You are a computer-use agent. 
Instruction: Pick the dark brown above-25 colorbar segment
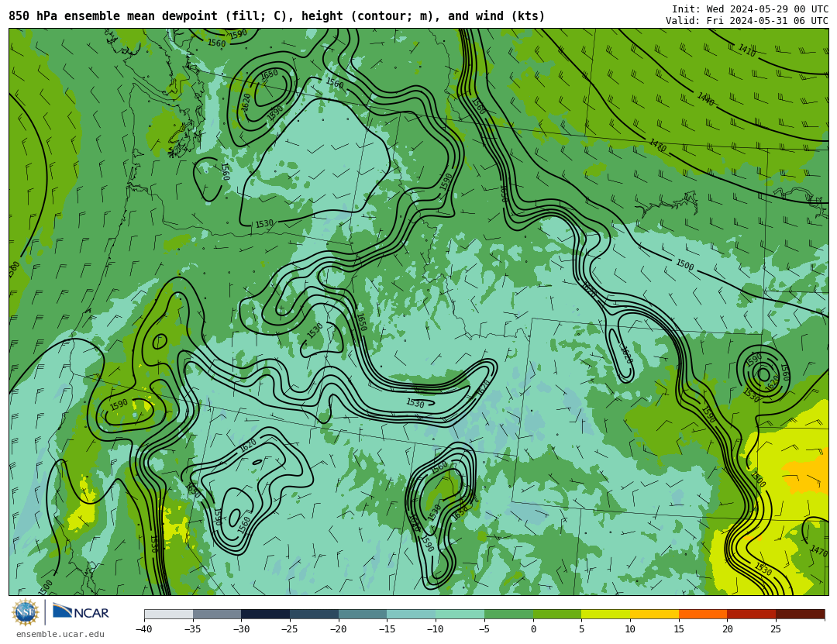point(800,615)
